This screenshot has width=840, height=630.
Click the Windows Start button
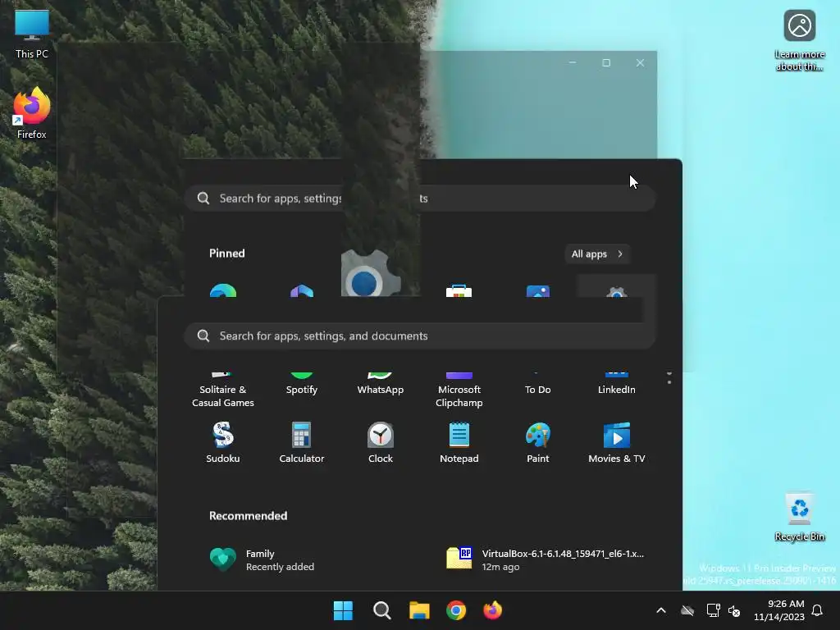coord(343,610)
